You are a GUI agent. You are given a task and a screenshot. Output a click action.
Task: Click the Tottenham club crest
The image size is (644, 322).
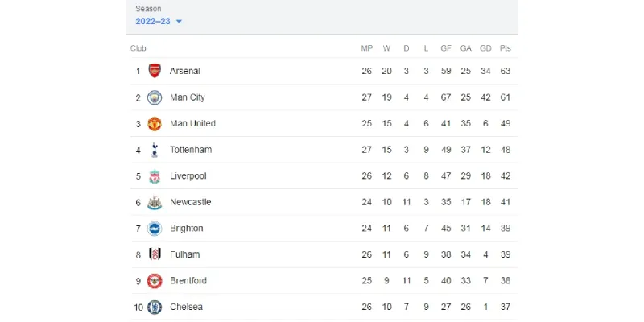[155, 150]
